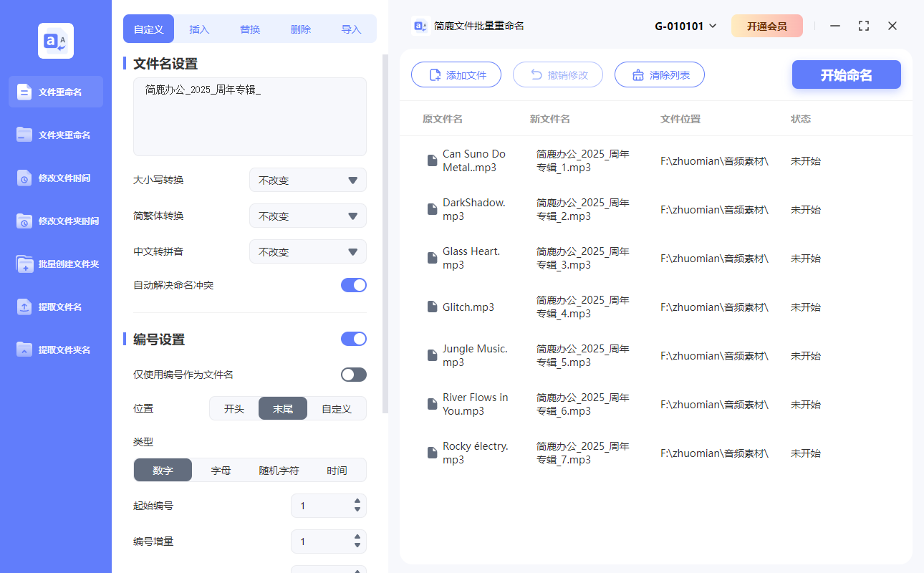Open the 提取文件夹名 tool
The height and width of the screenshot is (573, 924).
coord(55,350)
